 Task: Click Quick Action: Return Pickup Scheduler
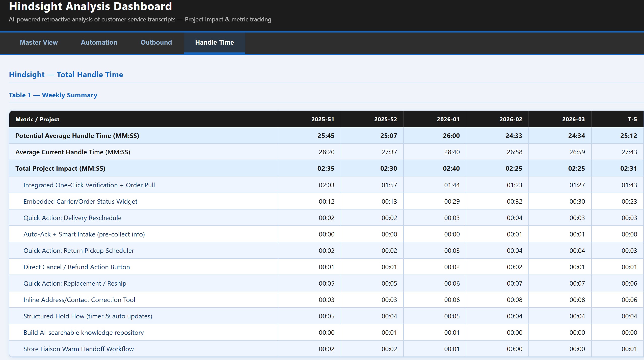[x=78, y=251]
